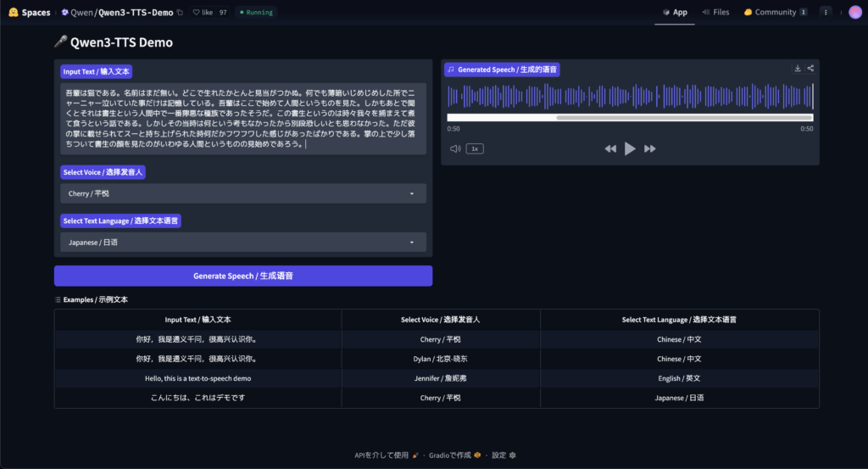Click the Running status badge

[256, 12]
